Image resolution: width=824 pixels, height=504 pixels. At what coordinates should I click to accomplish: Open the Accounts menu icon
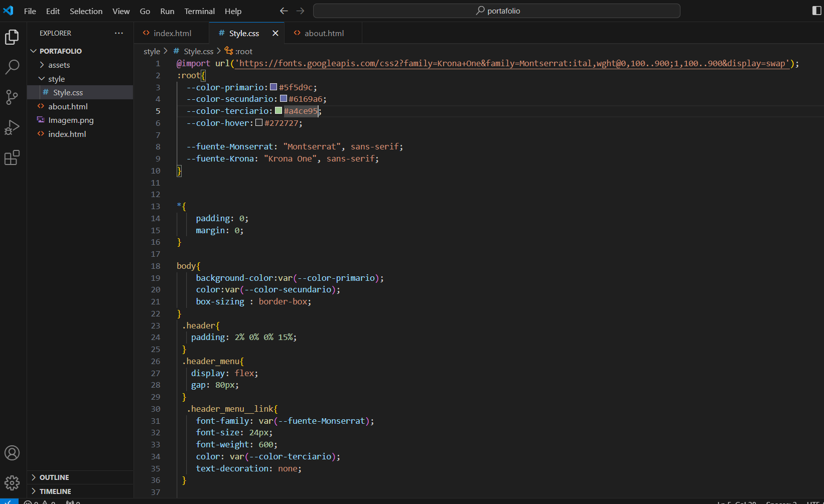click(12, 453)
